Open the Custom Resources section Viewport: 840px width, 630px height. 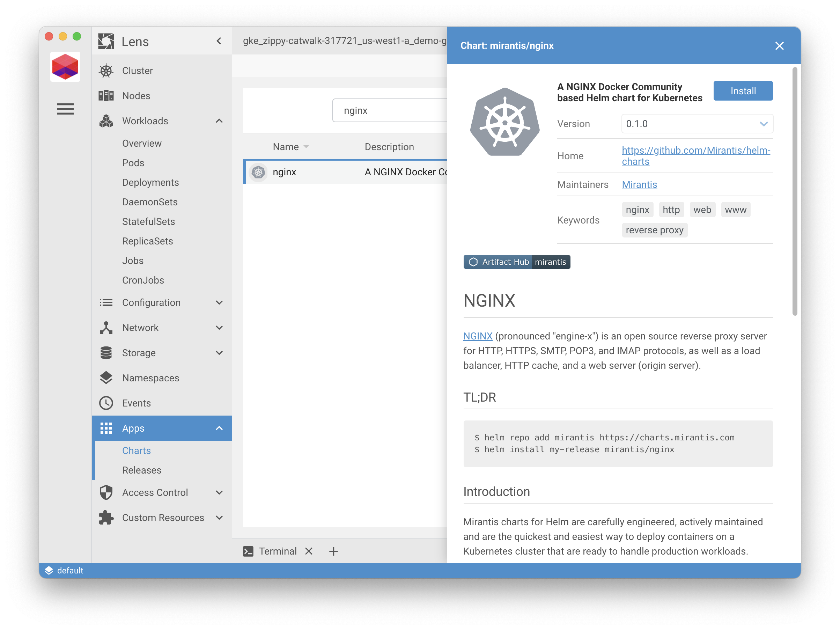[x=163, y=517]
